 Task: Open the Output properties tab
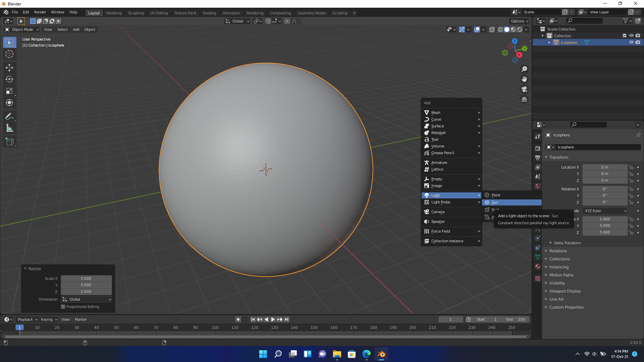pos(538,158)
